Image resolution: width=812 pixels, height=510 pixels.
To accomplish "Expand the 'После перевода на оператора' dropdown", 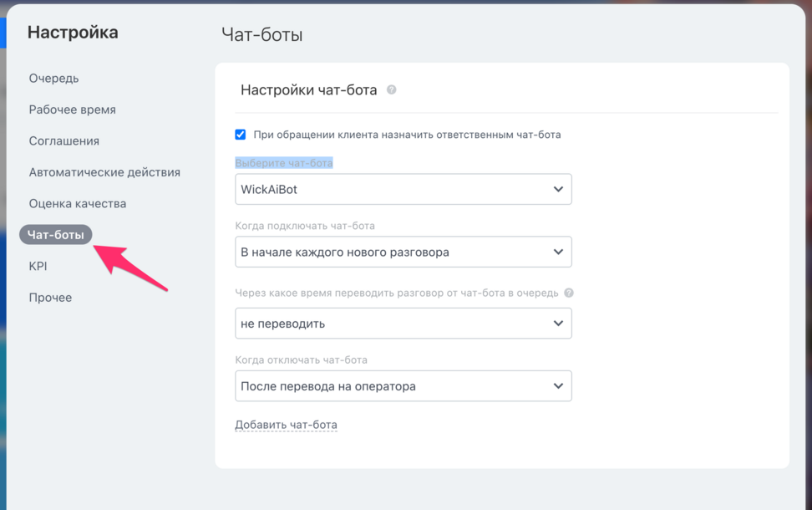I will coord(403,386).
